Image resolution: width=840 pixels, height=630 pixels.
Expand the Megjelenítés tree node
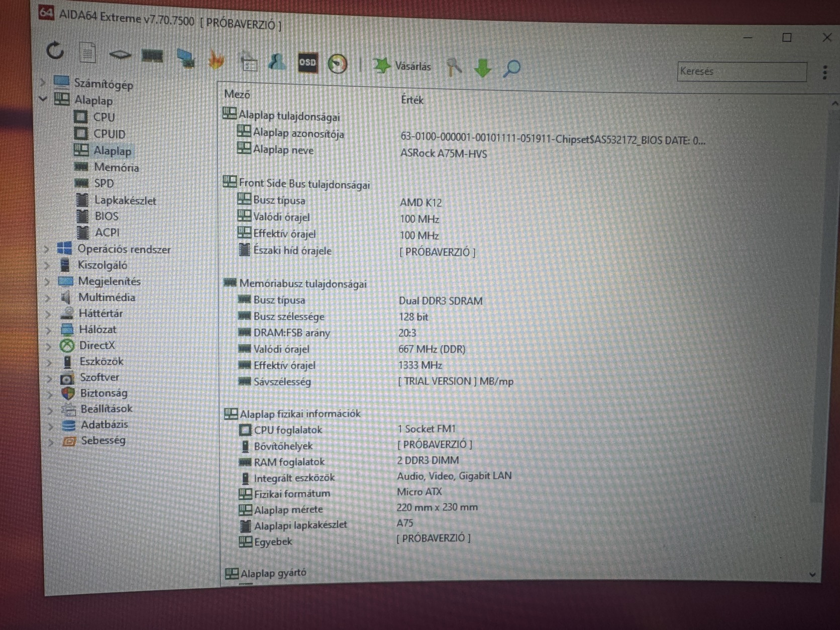coord(47,281)
